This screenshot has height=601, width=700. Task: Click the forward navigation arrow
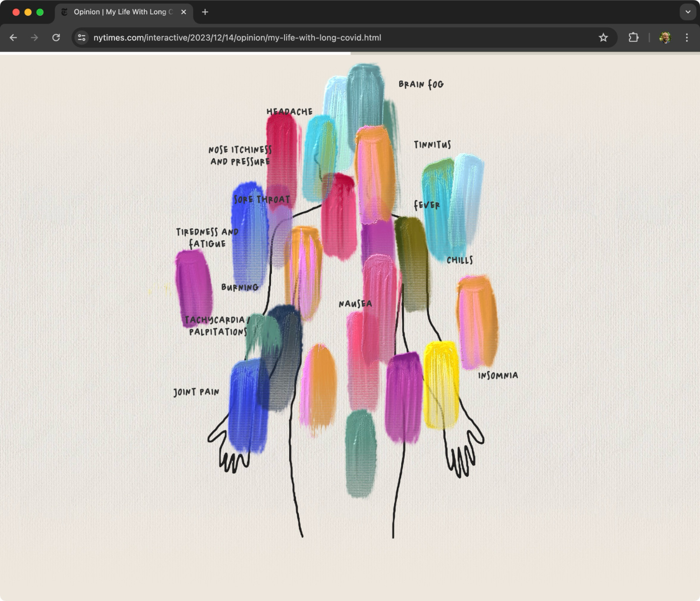pos(34,37)
